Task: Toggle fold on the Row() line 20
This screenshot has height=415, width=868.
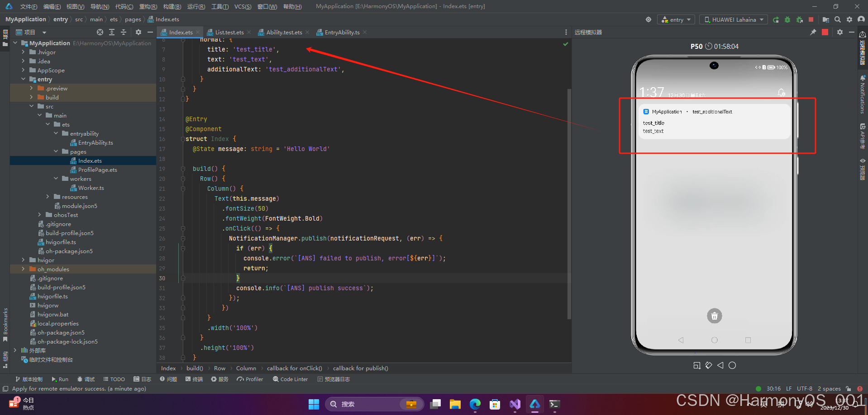Action: tap(183, 179)
